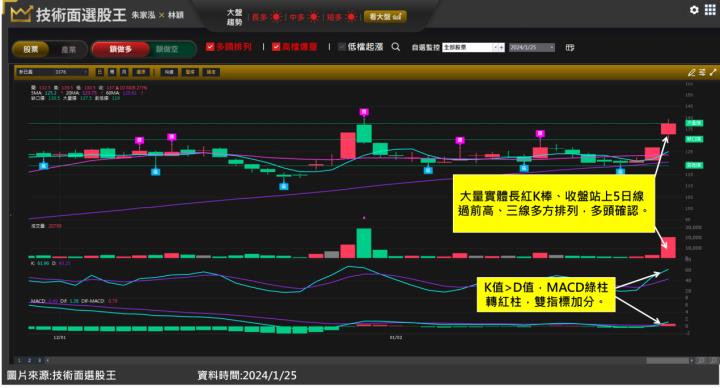
Task: Open the stock selector dropdown in the chart toolbar
Action: 52,72
